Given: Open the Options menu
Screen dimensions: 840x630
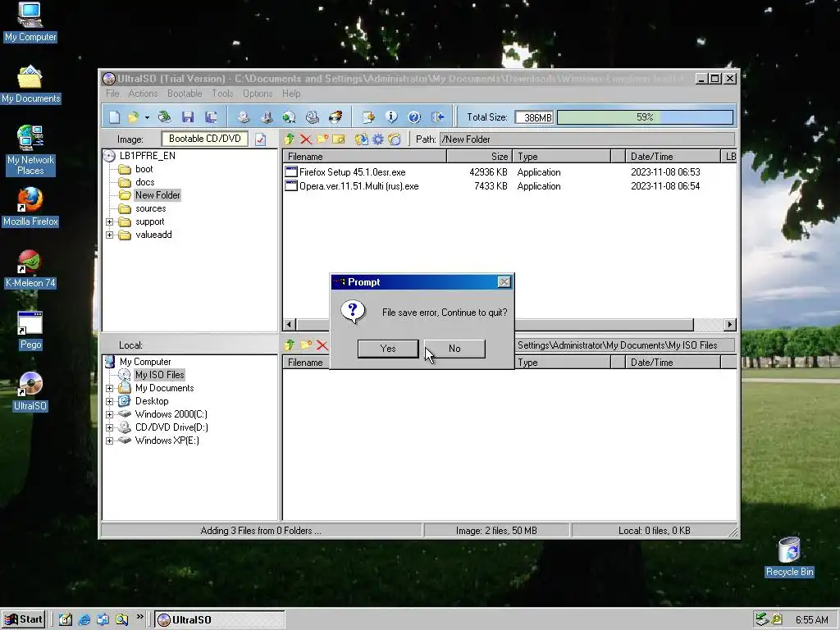Looking at the screenshot, I should pos(258,94).
